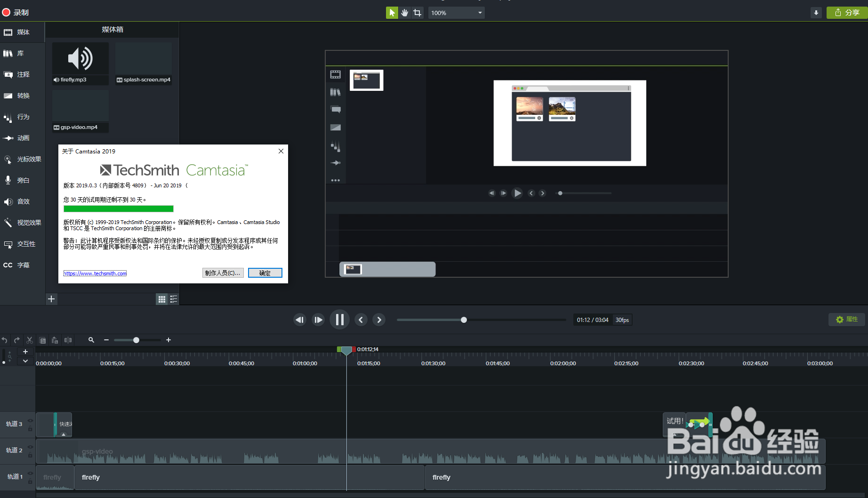Open the Behaviors (行为) tab
This screenshot has width=868, height=498.
[x=22, y=117]
